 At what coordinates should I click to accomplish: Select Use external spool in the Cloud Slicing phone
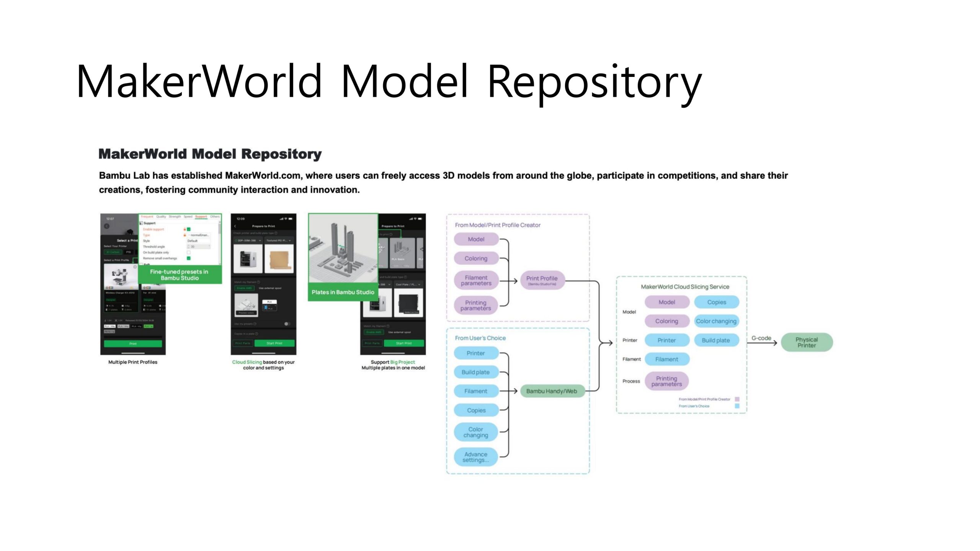click(270, 288)
